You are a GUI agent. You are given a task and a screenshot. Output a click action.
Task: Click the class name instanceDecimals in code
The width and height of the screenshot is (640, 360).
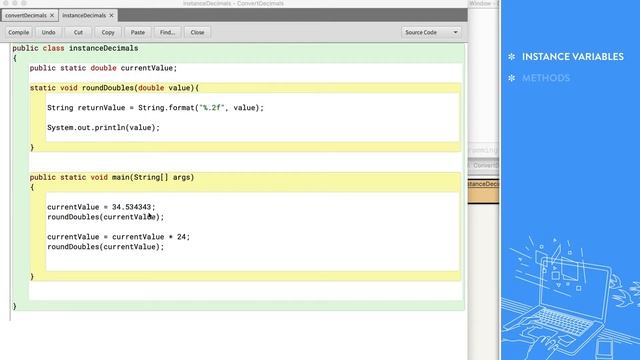103,48
